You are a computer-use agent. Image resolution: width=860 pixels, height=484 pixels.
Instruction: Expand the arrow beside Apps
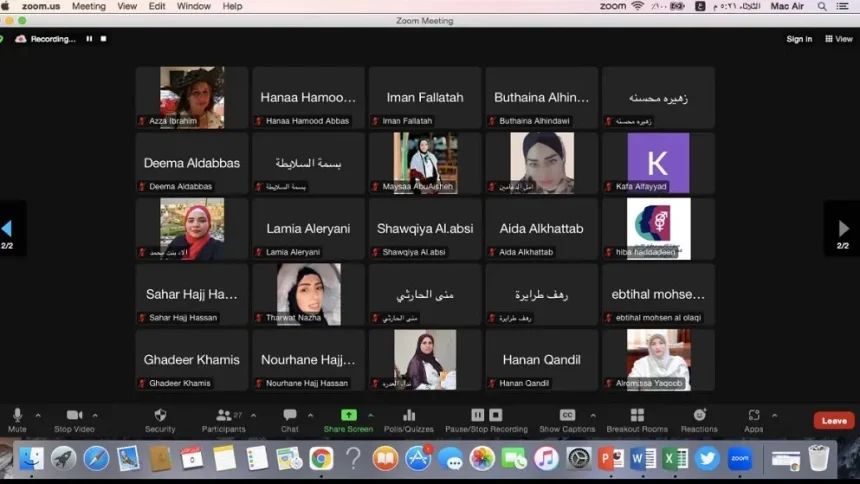[x=774, y=415]
